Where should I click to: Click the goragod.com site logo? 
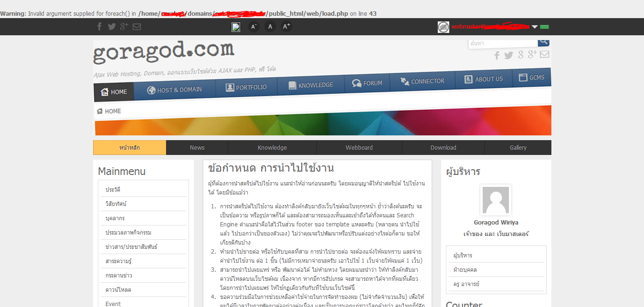(x=164, y=52)
